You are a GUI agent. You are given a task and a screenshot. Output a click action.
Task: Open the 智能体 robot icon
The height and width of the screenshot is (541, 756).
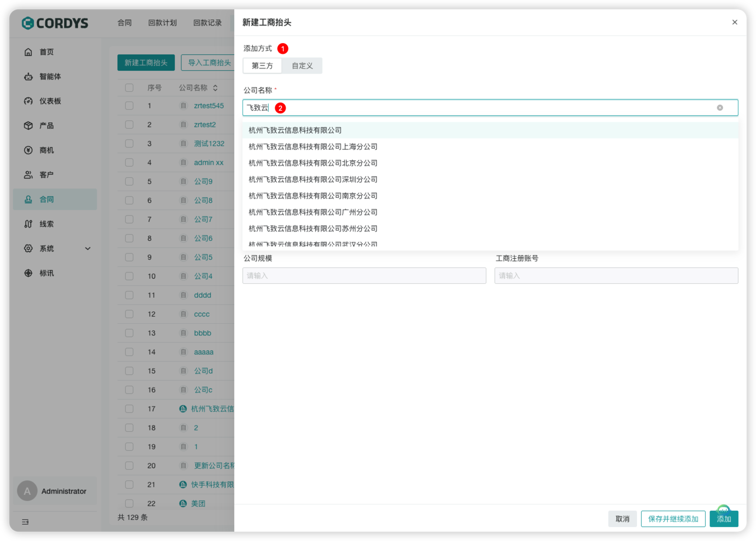(28, 76)
